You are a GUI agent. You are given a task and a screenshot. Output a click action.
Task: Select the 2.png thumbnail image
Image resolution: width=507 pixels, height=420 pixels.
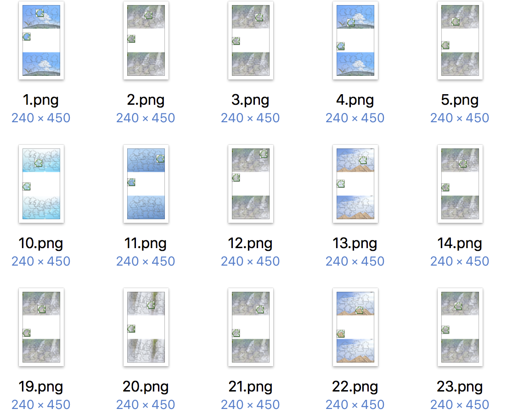[x=146, y=40]
